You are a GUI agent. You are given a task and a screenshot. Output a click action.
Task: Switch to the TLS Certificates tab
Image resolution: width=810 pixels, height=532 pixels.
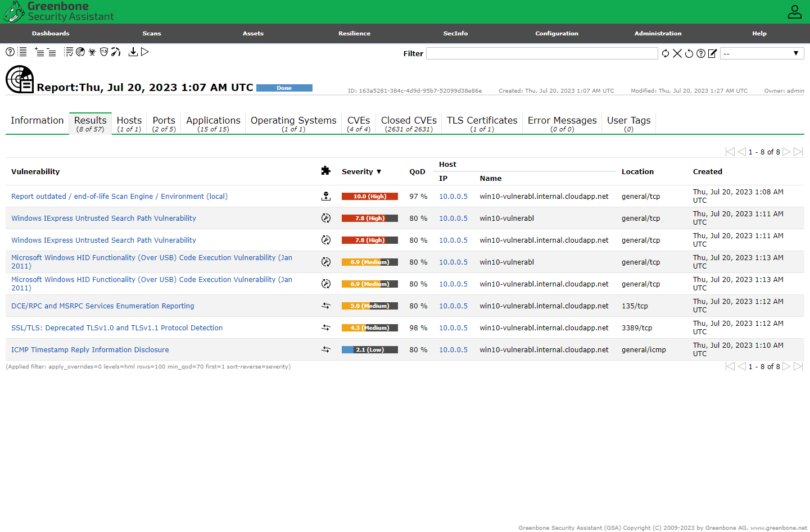[482, 124]
